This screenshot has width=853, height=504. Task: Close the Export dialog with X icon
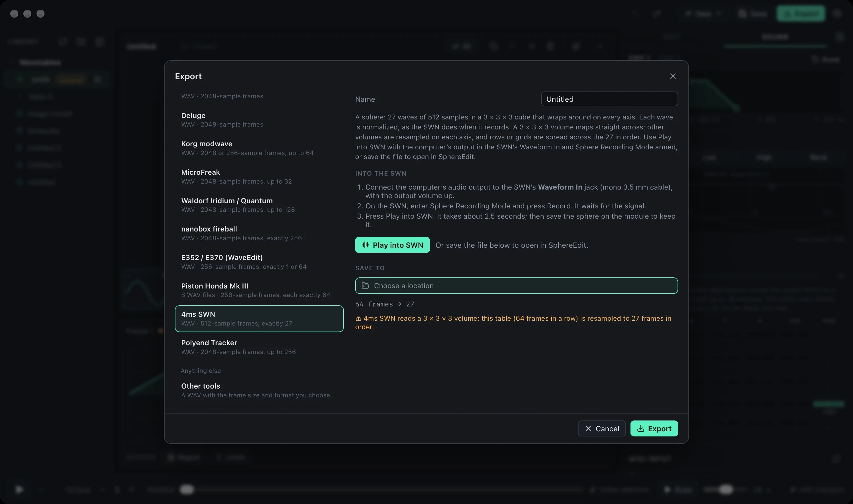(x=672, y=76)
